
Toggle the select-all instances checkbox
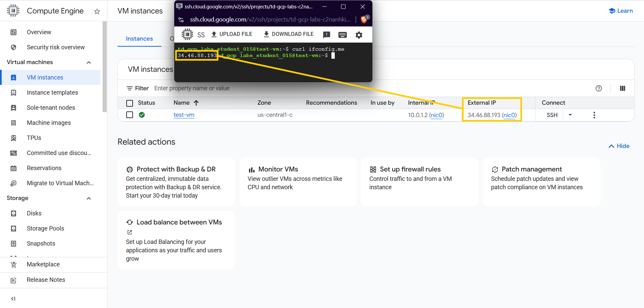(130, 103)
